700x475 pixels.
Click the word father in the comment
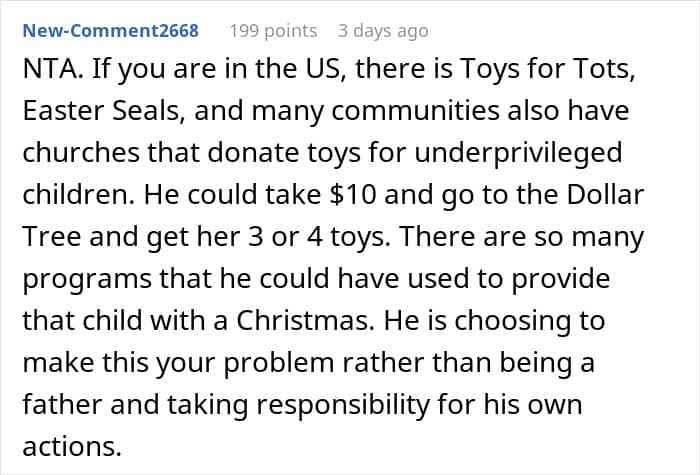click(x=56, y=408)
